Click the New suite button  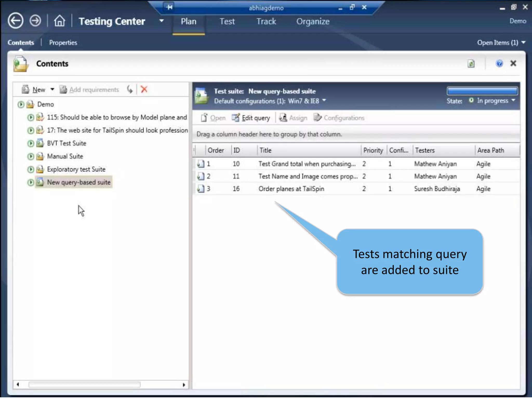[x=34, y=90]
